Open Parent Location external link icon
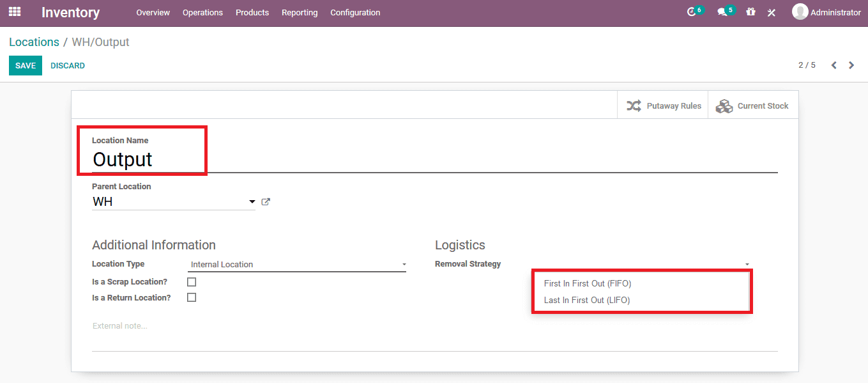The height and width of the screenshot is (383, 868). [x=266, y=202]
